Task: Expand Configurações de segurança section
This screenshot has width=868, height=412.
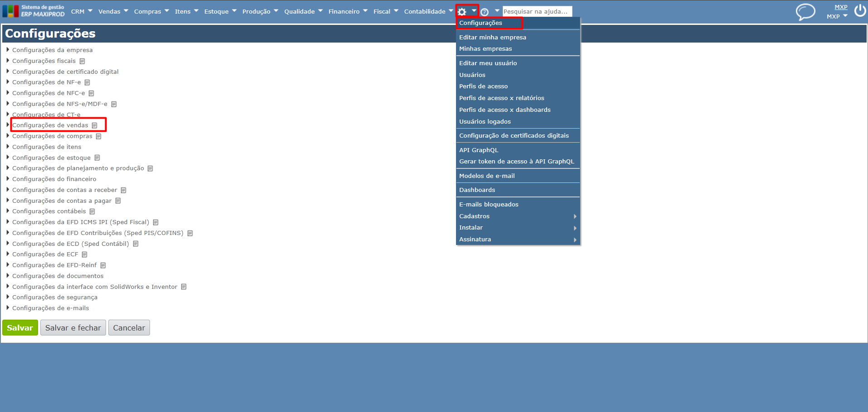Action: [8, 297]
